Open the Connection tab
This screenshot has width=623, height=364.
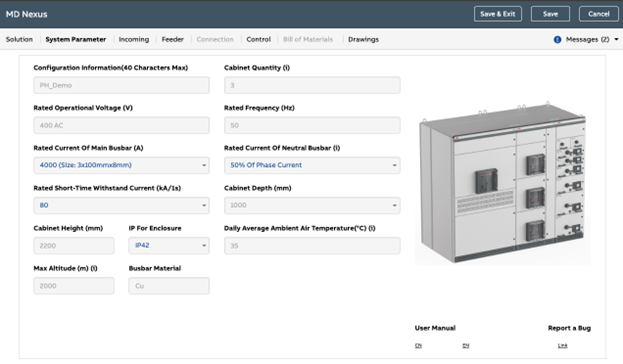(215, 39)
